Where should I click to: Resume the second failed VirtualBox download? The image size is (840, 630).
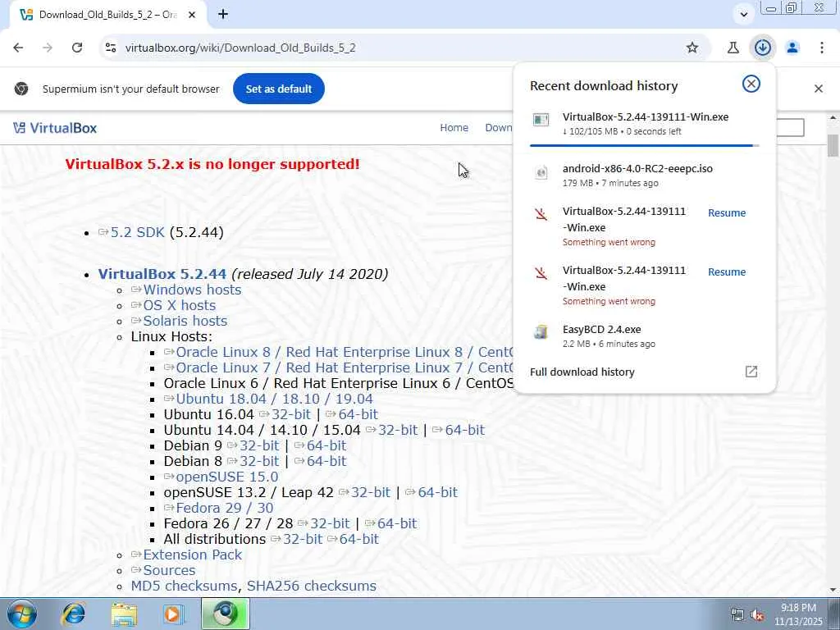727,272
